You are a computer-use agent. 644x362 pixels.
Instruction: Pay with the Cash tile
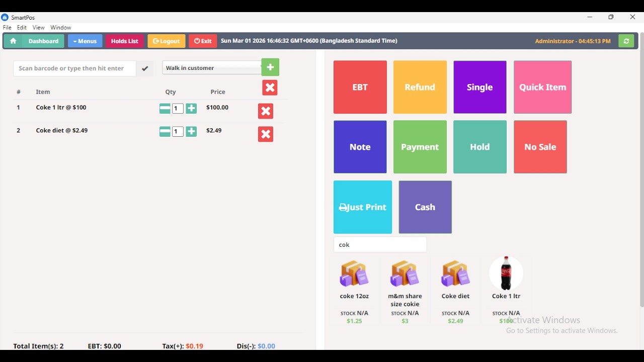[x=425, y=207]
